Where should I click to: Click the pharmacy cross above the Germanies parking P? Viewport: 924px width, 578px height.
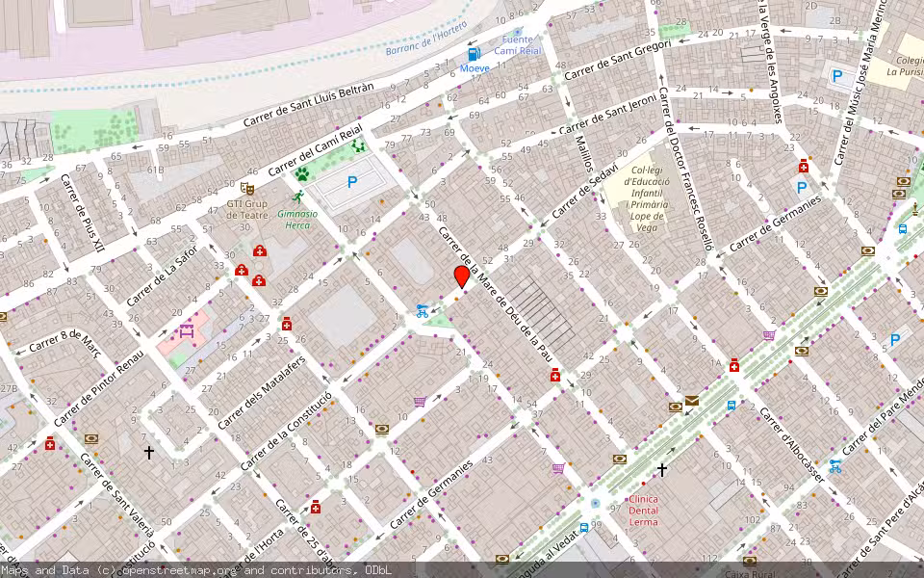pyautogui.click(x=803, y=167)
